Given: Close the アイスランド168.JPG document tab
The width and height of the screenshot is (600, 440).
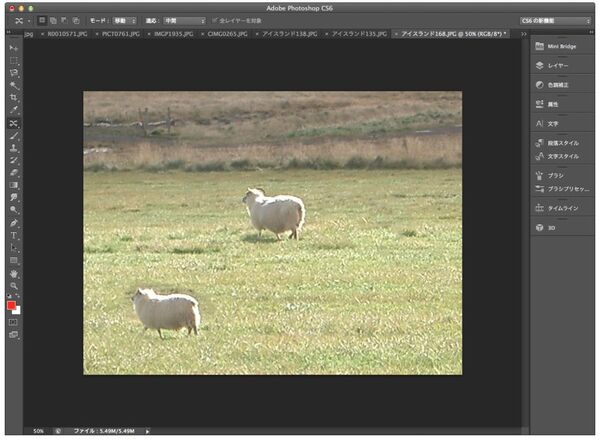Looking at the screenshot, I should pos(396,34).
